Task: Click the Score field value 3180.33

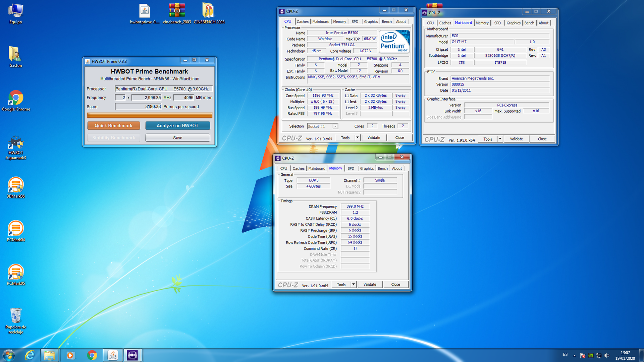Action: pos(138,107)
